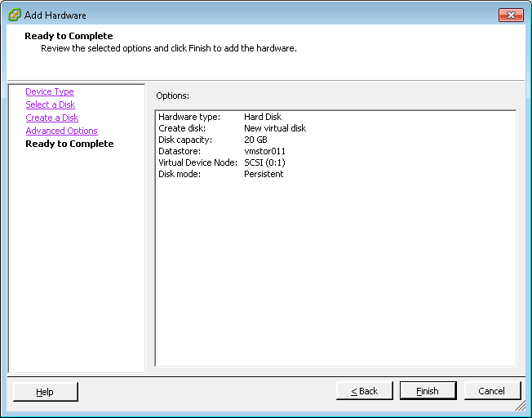The image size is (532, 418).
Task: Click Finish to add the hardware
Action: (x=428, y=391)
